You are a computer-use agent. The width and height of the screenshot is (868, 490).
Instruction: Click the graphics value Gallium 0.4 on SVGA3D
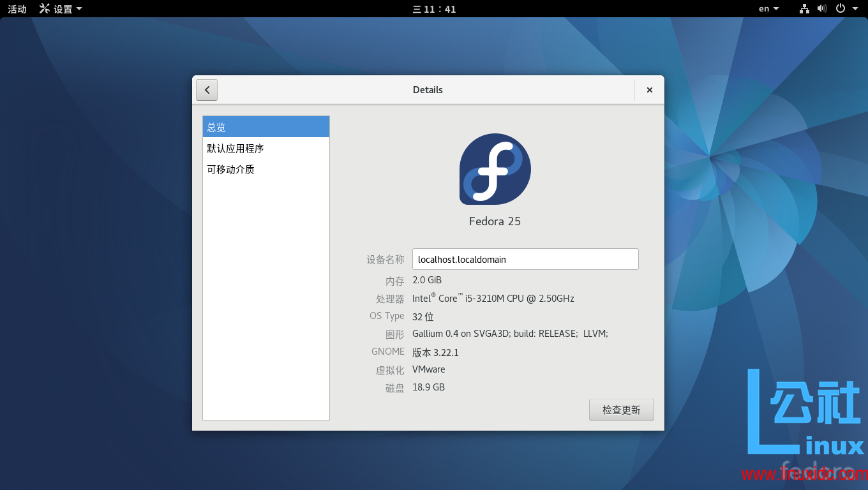[x=510, y=334]
